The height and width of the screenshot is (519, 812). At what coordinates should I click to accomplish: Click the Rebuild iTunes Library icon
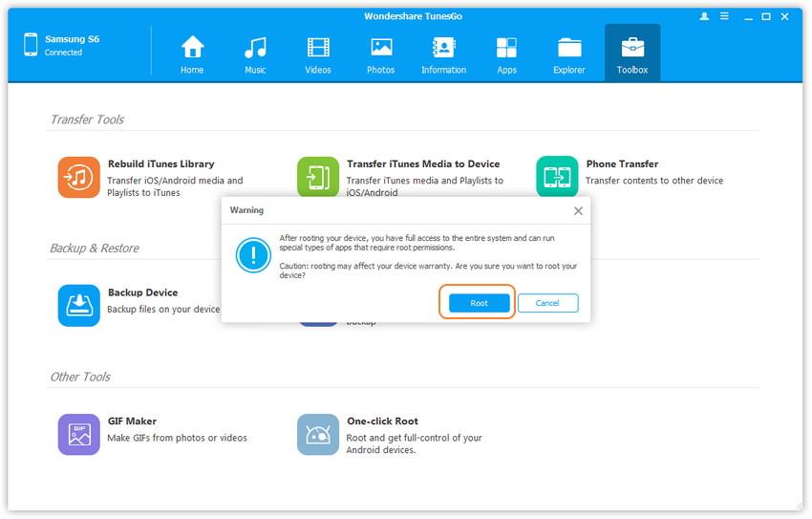pyautogui.click(x=78, y=177)
